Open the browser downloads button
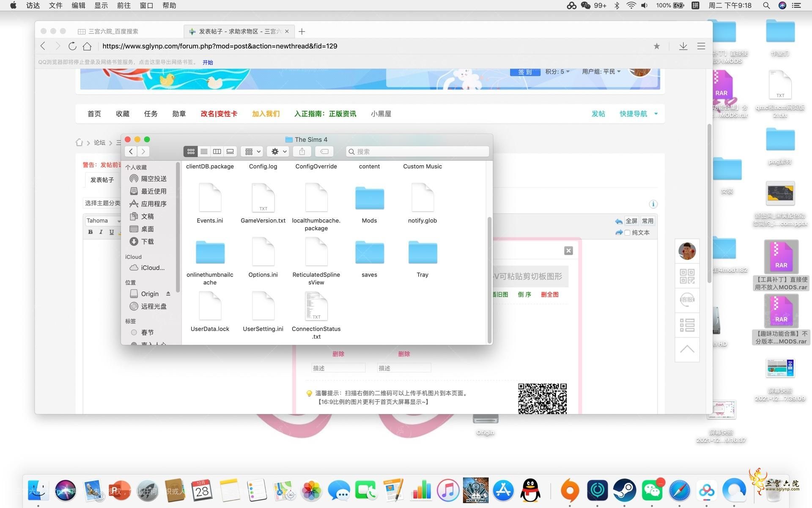 click(683, 46)
